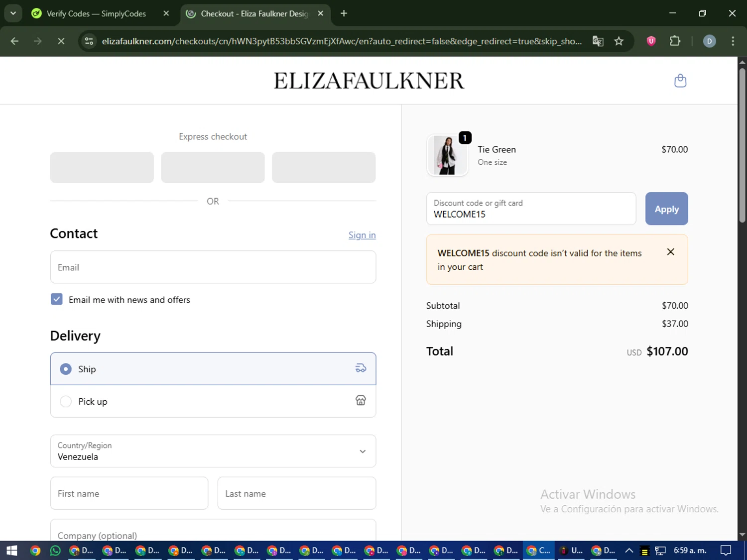
Task: Bookmark this page with the star icon
Action: 619,41
